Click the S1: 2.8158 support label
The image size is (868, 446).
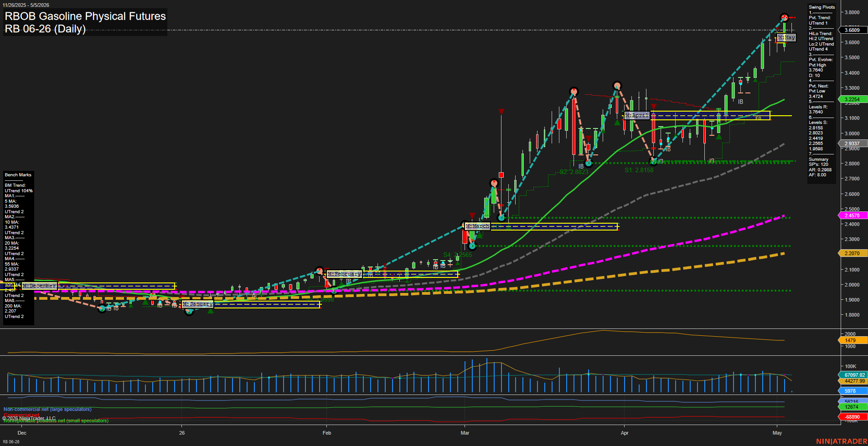[639, 170]
